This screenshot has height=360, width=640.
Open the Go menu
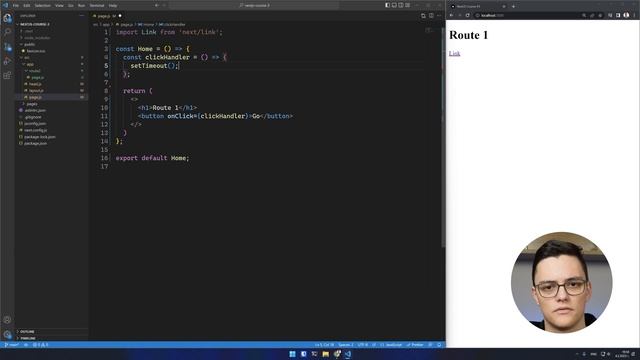tap(71, 6)
